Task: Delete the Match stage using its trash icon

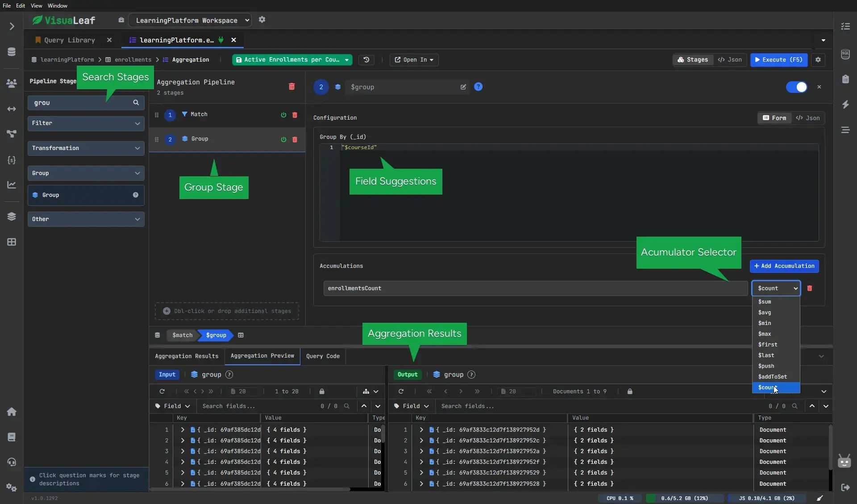Action: coord(295,115)
